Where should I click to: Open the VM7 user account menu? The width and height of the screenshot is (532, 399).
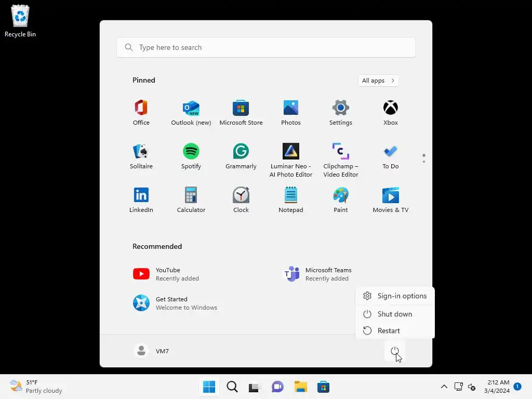[x=152, y=351]
